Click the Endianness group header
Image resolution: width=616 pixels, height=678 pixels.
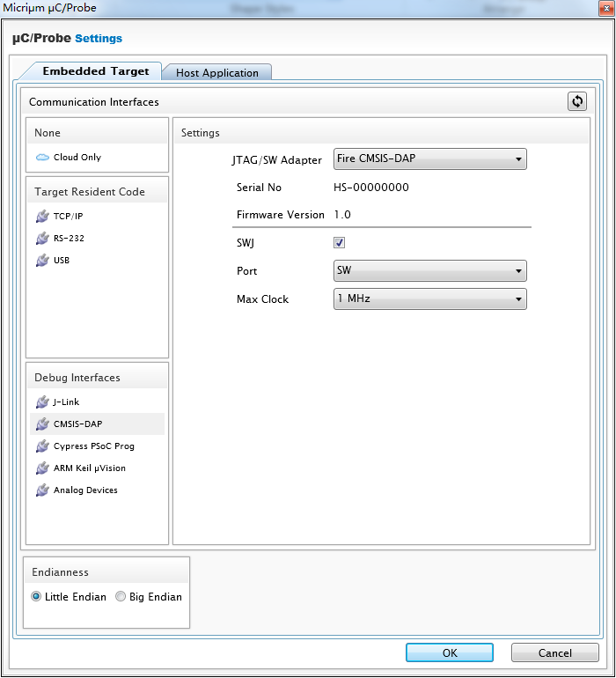tap(60, 572)
